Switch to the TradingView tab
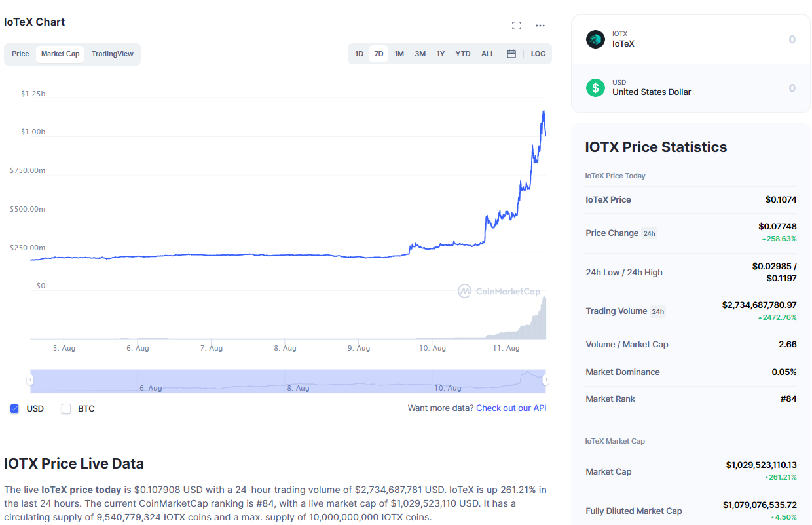 113,54
